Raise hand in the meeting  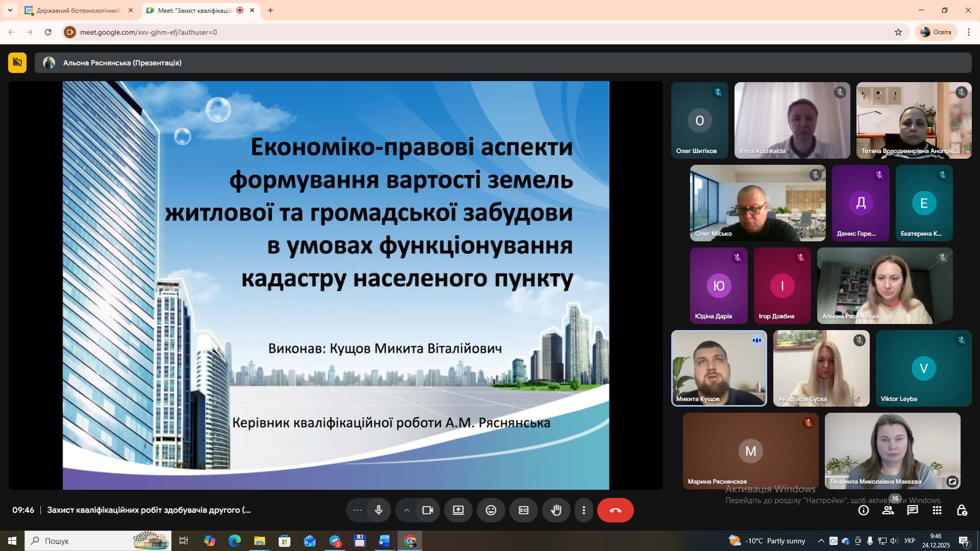(x=556, y=510)
